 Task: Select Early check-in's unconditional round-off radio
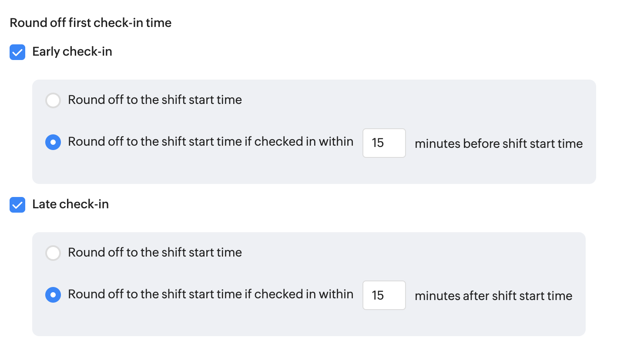[x=53, y=100]
